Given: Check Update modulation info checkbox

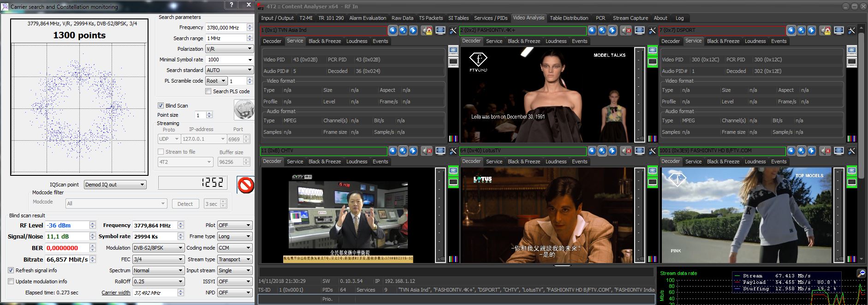Looking at the screenshot, I should 11,281.
